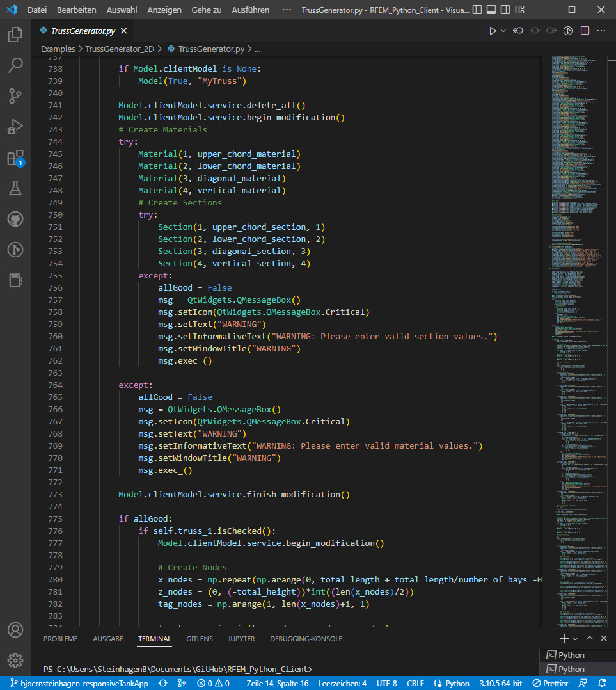Open Extensions view with update badge
The image size is (616, 690).
click(x=15, y=157)
